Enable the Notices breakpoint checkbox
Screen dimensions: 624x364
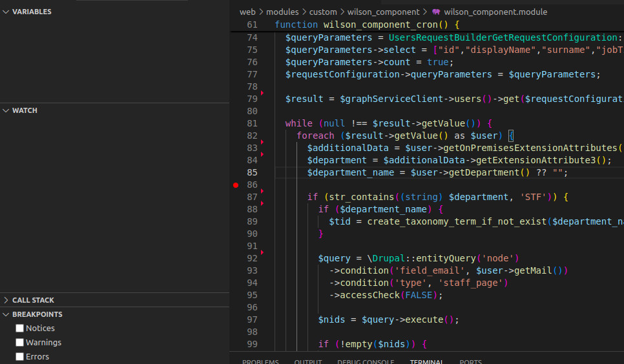point(19,329)
